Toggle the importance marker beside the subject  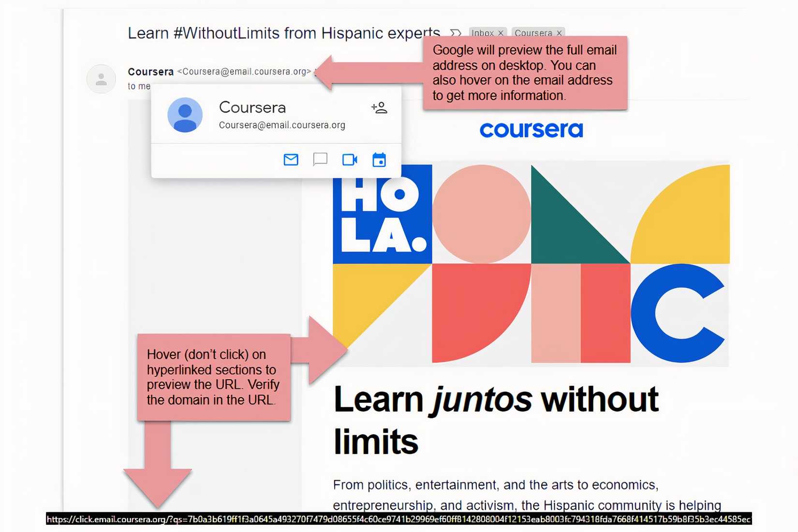[455, 33]
